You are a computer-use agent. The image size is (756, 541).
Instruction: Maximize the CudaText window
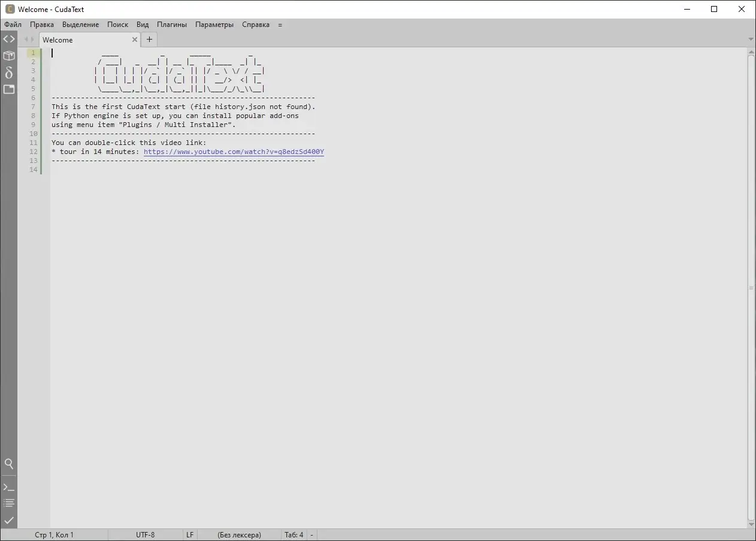tap(714, 9)
